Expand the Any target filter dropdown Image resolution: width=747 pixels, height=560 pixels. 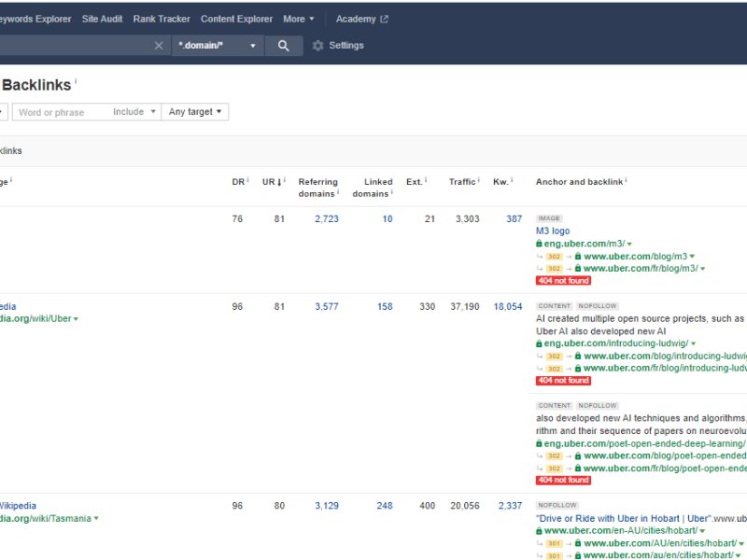click(195, 112)
